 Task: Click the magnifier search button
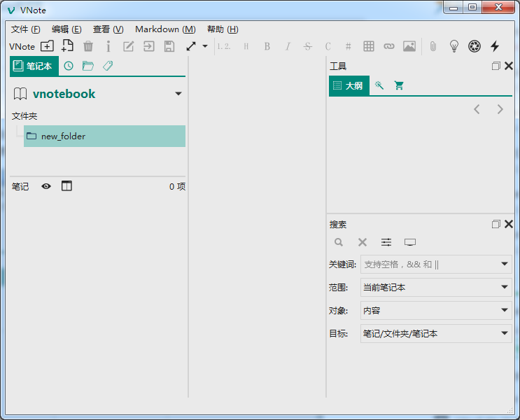pos(339,242)
